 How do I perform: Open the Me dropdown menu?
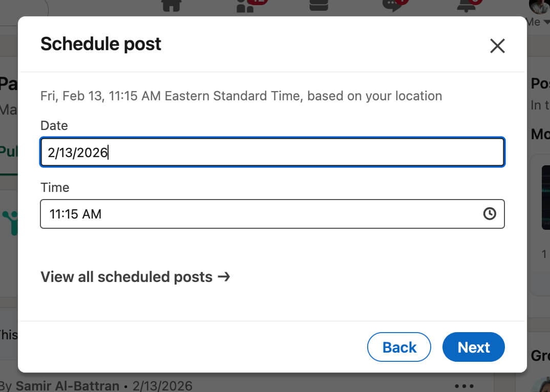click(536, 21)
